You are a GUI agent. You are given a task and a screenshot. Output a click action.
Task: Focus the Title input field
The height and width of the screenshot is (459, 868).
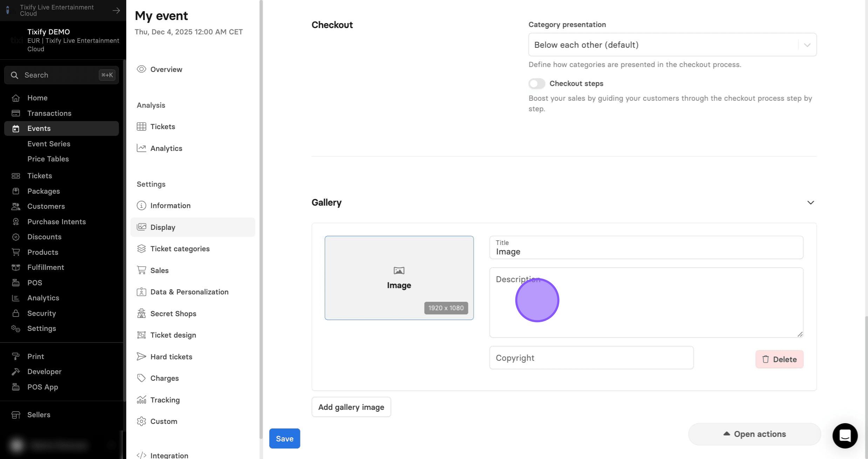(646, 247)
